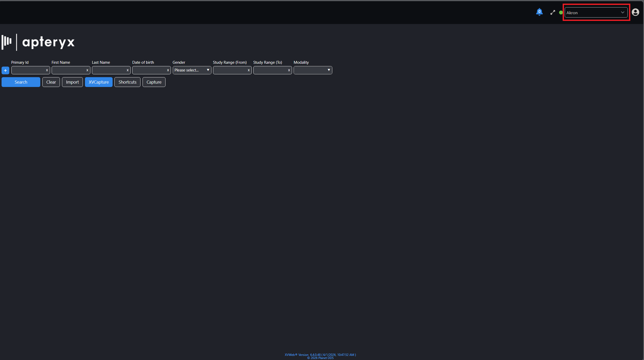
Task: Click the apteryx logo
Action: click(38, 42)
